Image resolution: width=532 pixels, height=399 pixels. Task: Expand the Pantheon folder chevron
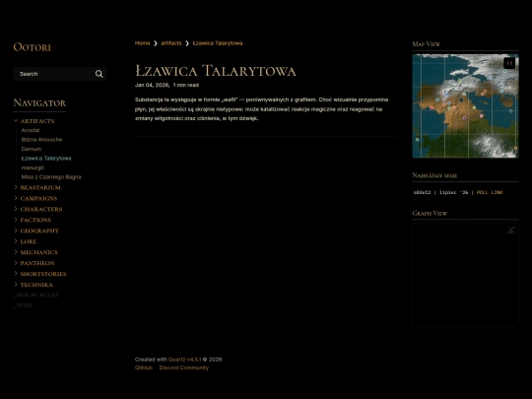pos(16,263)
